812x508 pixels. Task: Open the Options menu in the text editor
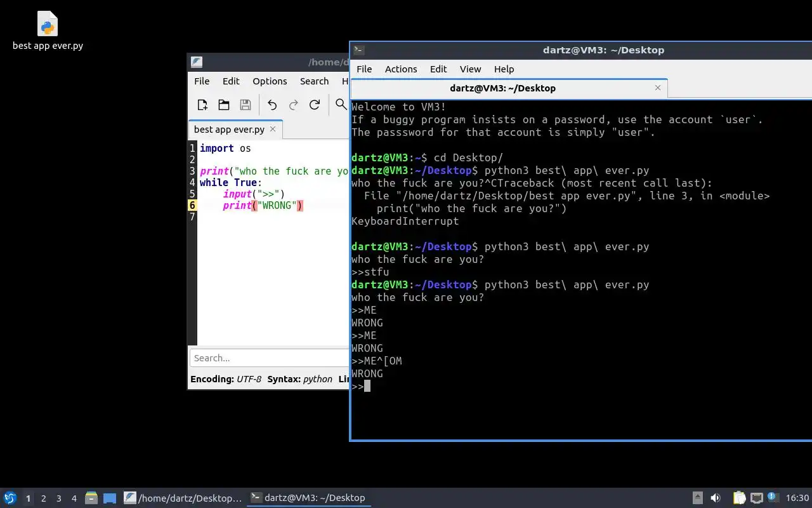(x=270, y=81)
